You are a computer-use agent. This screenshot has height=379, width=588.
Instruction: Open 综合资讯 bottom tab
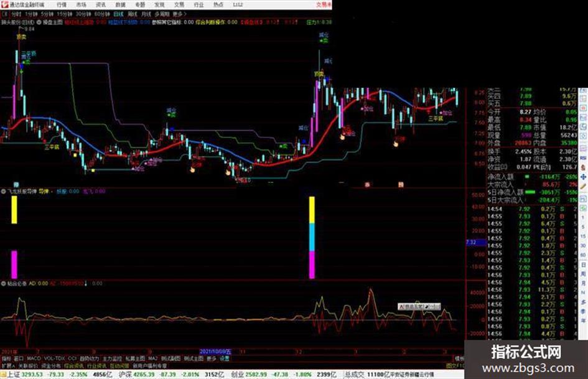pos(73,365)
